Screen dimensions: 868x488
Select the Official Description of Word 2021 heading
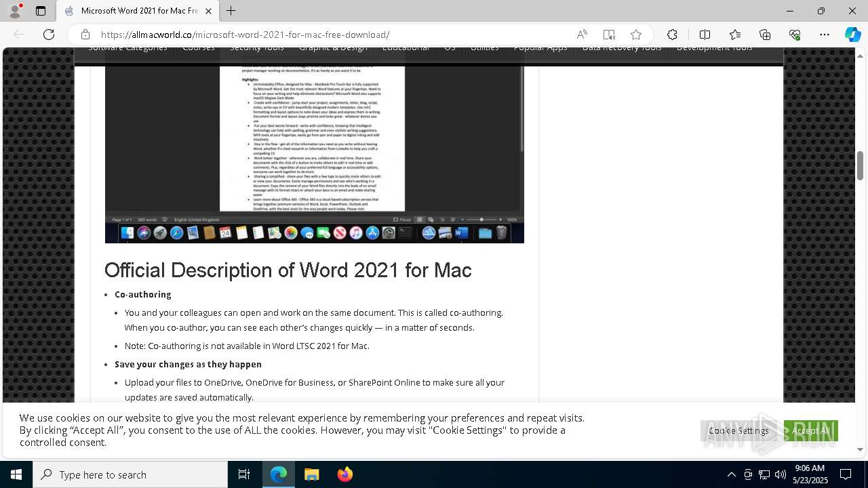click(288, 270)
